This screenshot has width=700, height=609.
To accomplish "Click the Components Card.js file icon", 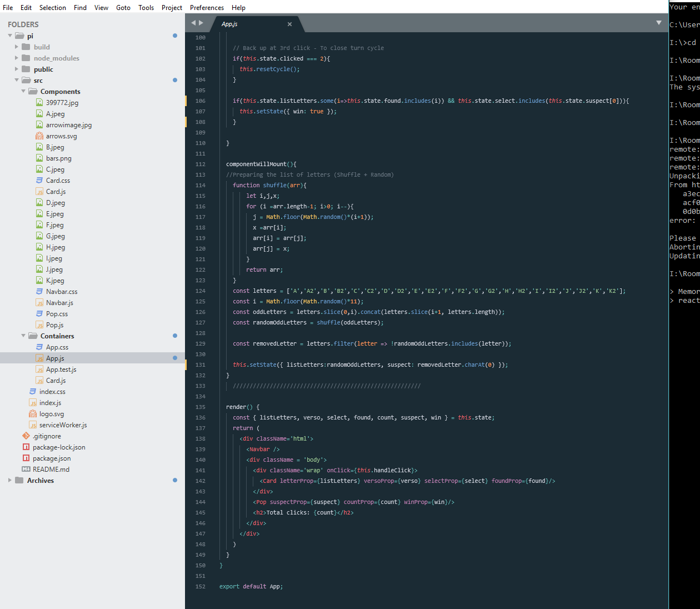I will pos(39,192).
